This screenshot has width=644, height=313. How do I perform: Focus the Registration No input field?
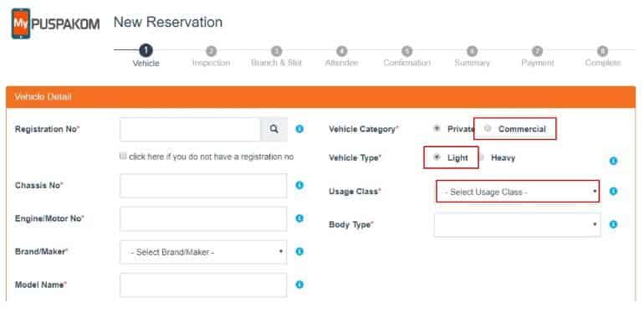[x=190, y=130]
